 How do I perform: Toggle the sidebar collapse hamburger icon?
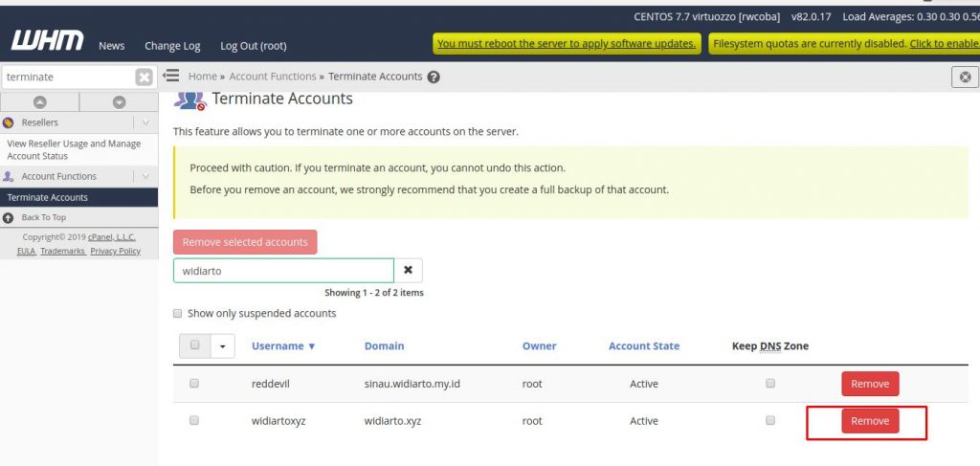click(170, 76)
